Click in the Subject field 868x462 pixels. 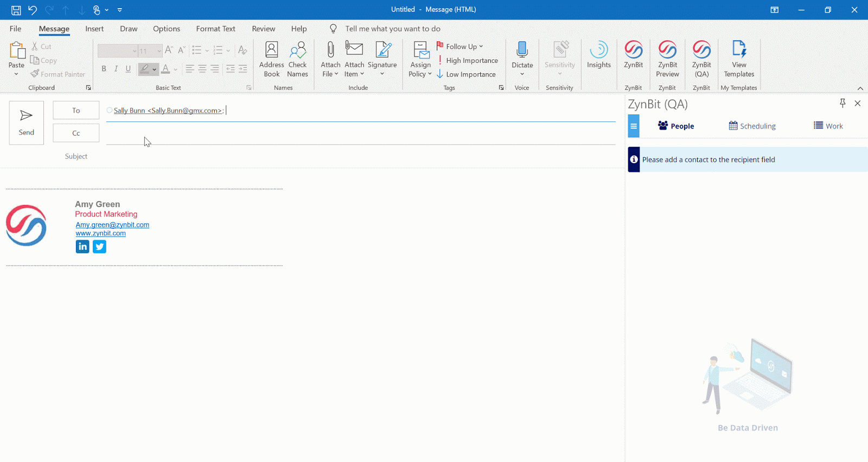(x=361, y=156)
